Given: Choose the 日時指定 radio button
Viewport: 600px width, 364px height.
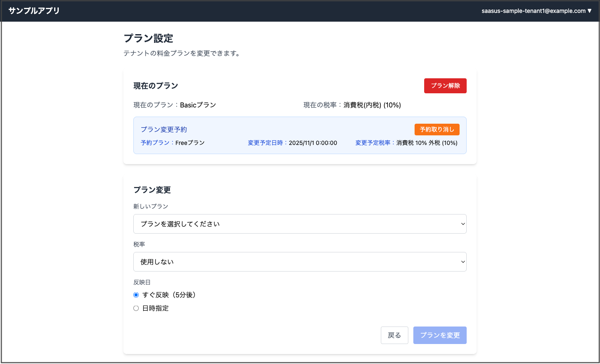Looking at the screenshot, I should click(x=136, y=308).
